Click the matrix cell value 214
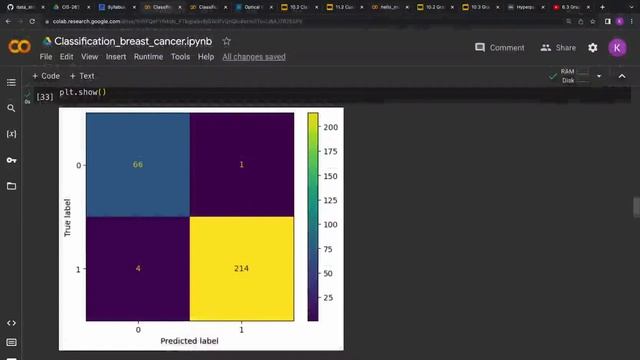The width and height of the screenshot is (640, 360). pyautogui.click(x=241, y=268)
